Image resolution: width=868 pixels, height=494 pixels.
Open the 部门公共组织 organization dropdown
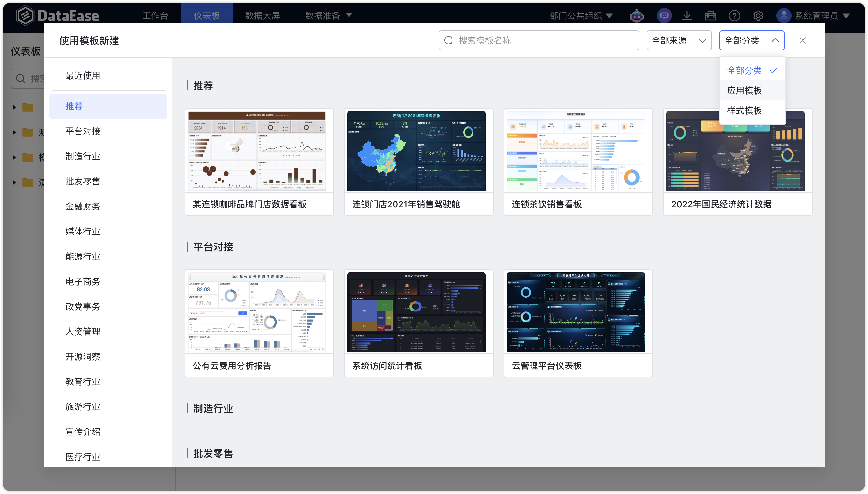(581, 16)
